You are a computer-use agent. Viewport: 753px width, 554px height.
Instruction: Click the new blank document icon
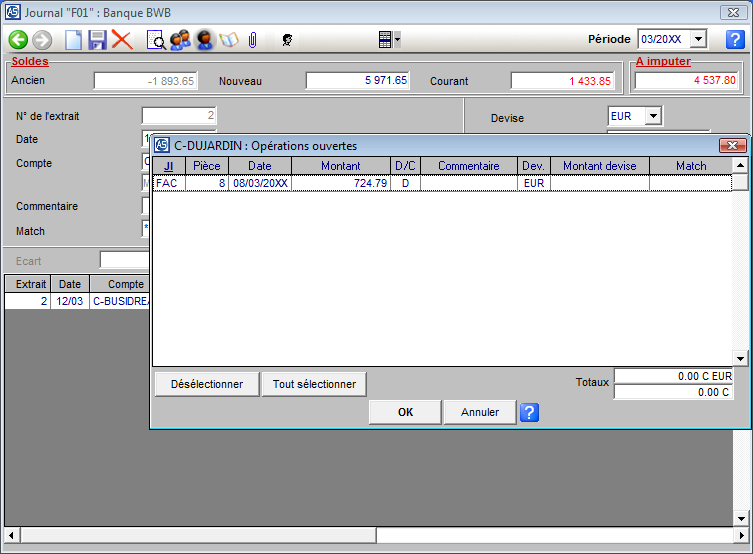(x=73, y=40)
